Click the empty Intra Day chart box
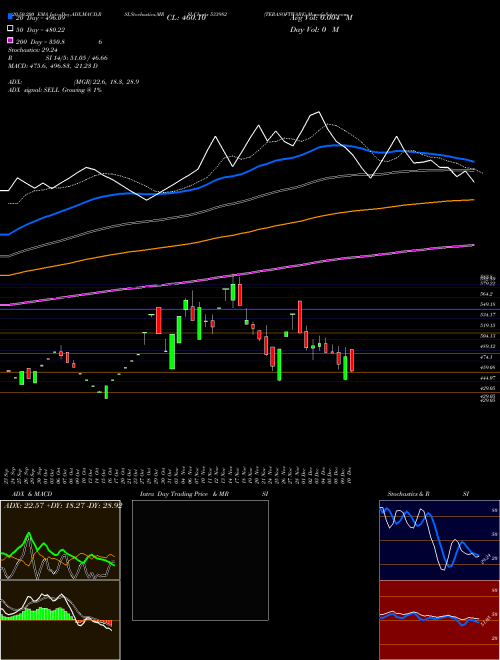This screenshot has width=500, height=660. tap(200, 560)
